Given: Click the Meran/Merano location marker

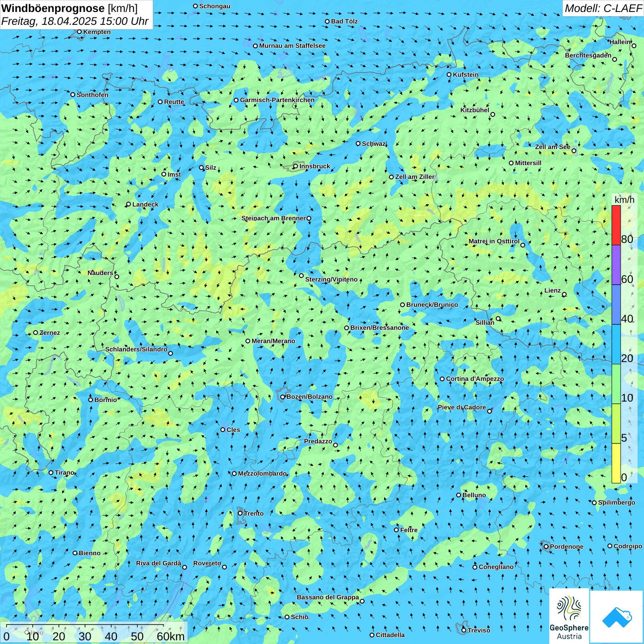Looking at the screenshot, I should (248, 341).
